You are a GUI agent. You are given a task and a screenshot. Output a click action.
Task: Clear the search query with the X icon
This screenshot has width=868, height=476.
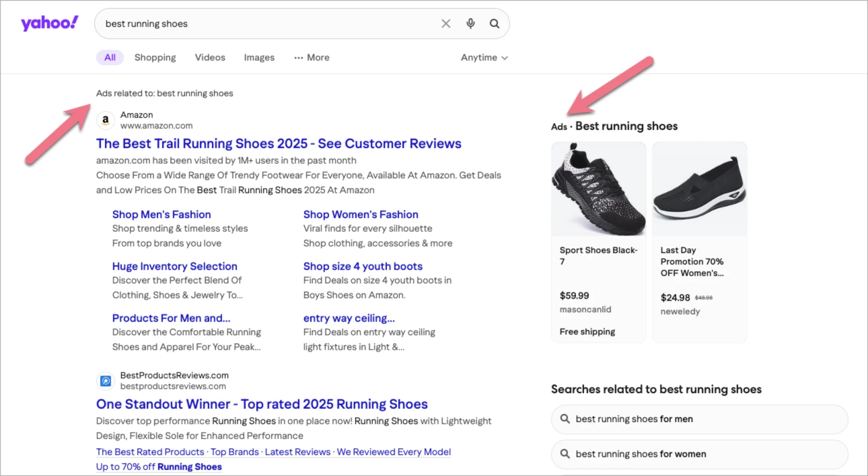[446, 24]
